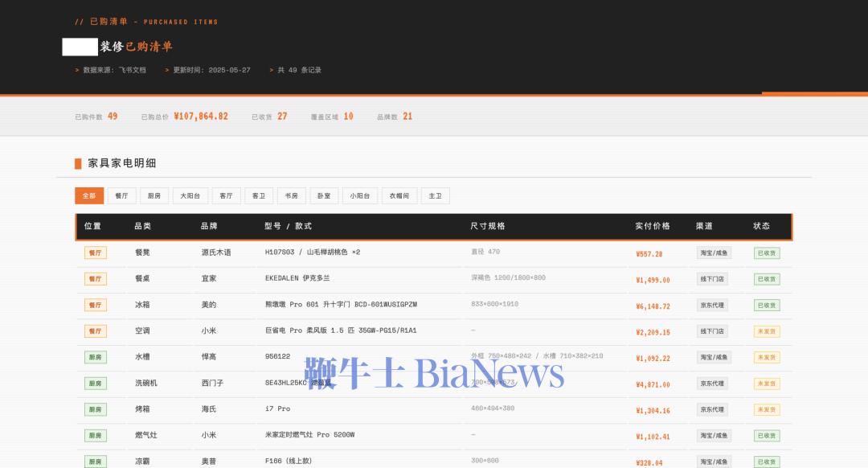Click the 未发货 status badge in 空调 row

tap(767, 331)
